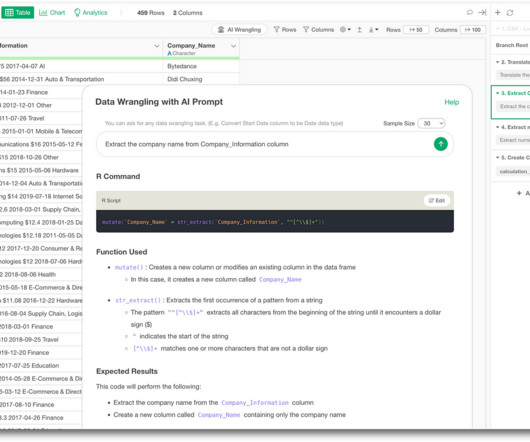Open the Analytics tab

(x=91, y=13)
